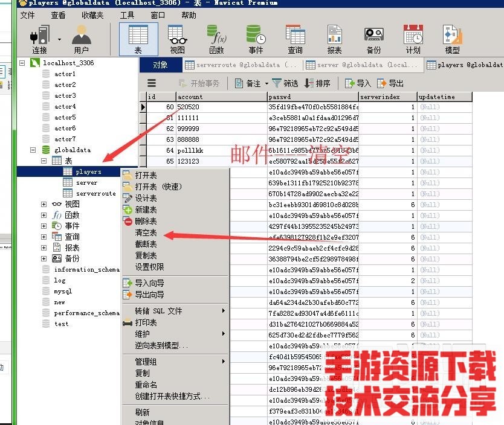Click the 筛选 filter button
The image size is (504, 425).
click(x=285, y=83)
